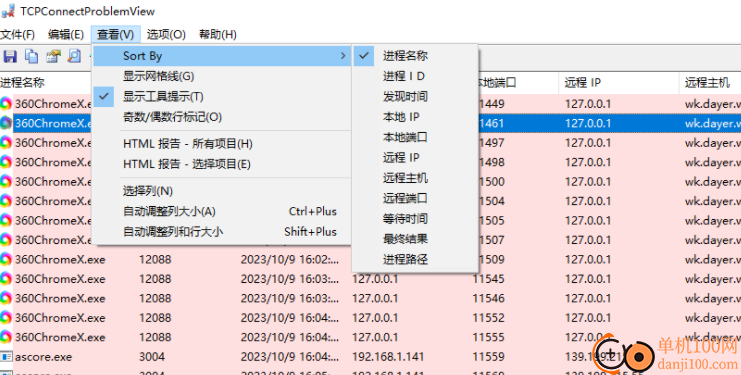
Task: Click local port cell 11545
Action: [489, 279]
